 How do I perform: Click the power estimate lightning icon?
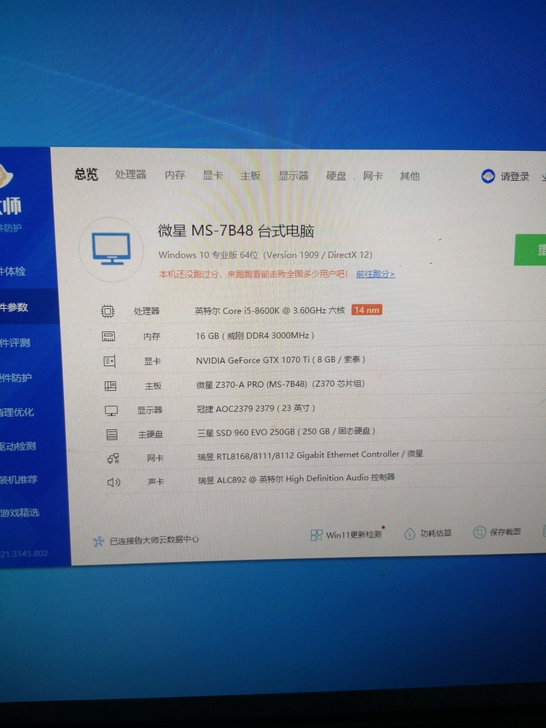click(410, 534)
